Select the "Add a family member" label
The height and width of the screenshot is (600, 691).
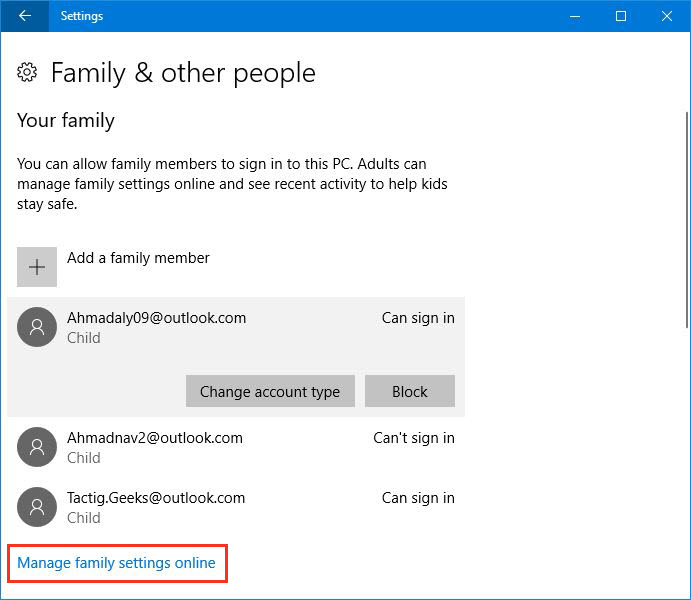point(138,258)
